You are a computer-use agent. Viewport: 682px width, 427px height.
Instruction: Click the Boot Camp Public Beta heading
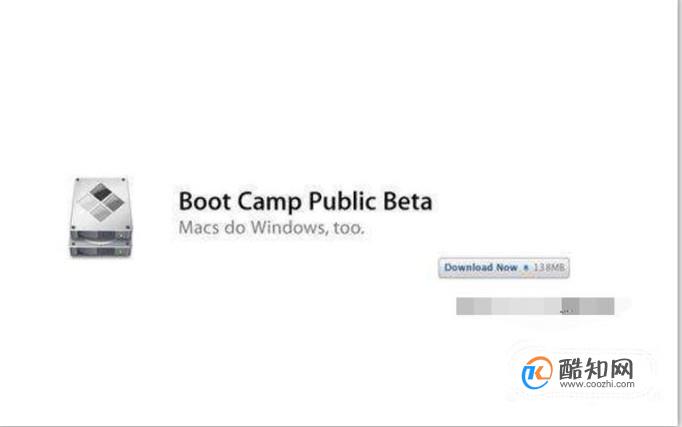(x=305, y=201)
